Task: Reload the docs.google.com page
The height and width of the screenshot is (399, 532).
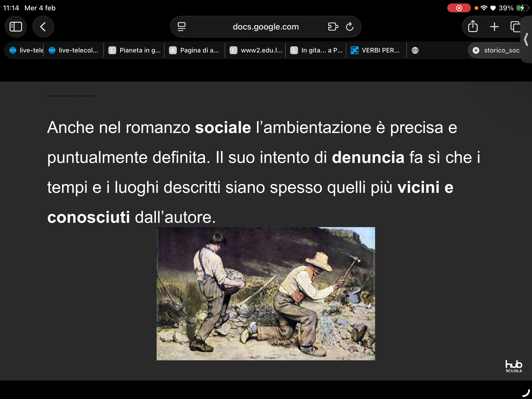Action: click(350, 27)
